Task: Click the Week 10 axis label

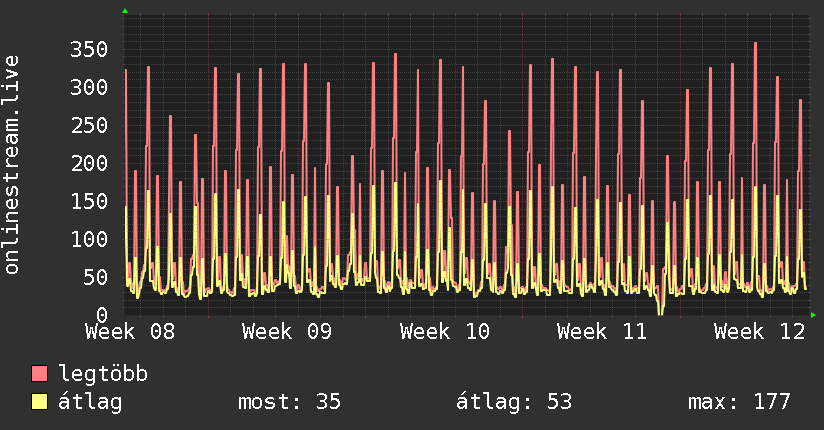Action: [x=445, y=332]
